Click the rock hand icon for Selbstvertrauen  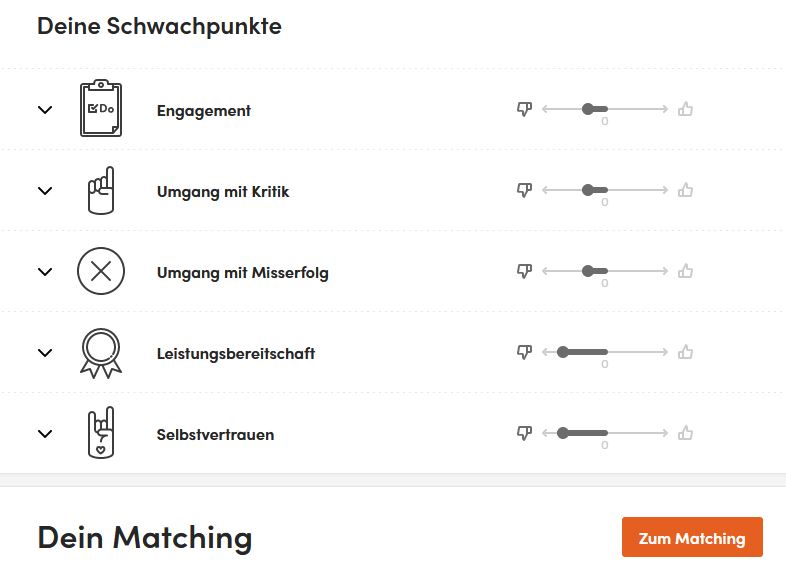pyautogui.click(x=101, y=433)
